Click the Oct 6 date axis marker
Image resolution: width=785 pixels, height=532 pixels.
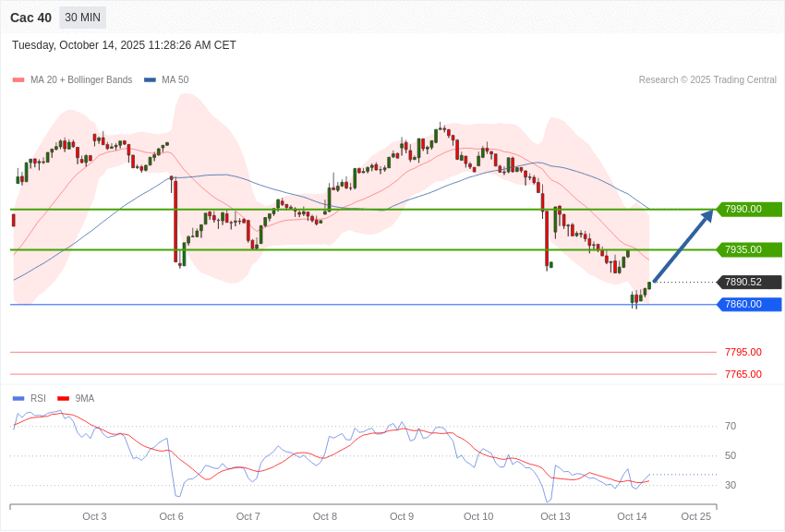(171, 516)
